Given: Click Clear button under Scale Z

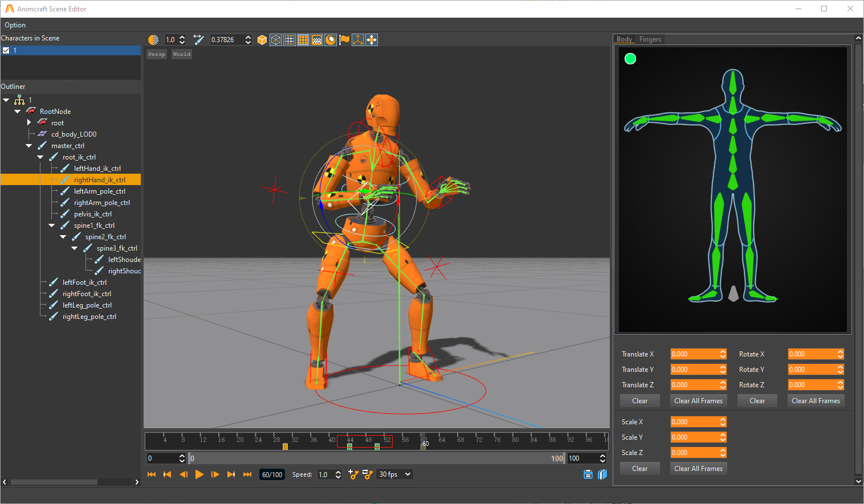Looking at the screenshot, I should [639, 469].
